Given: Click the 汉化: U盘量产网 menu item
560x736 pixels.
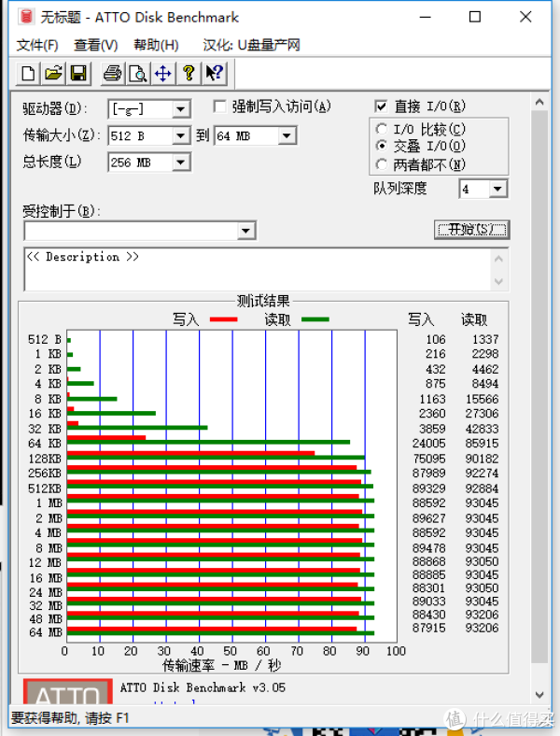Looking at the screenshot, I should (x=251, y=45).
